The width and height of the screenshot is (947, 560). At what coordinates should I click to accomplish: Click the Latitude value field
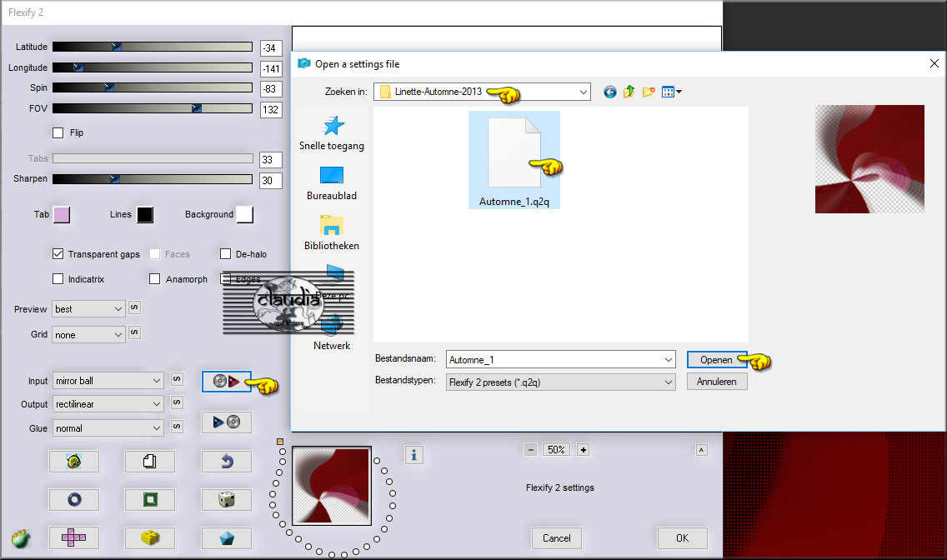pos(271,47)
